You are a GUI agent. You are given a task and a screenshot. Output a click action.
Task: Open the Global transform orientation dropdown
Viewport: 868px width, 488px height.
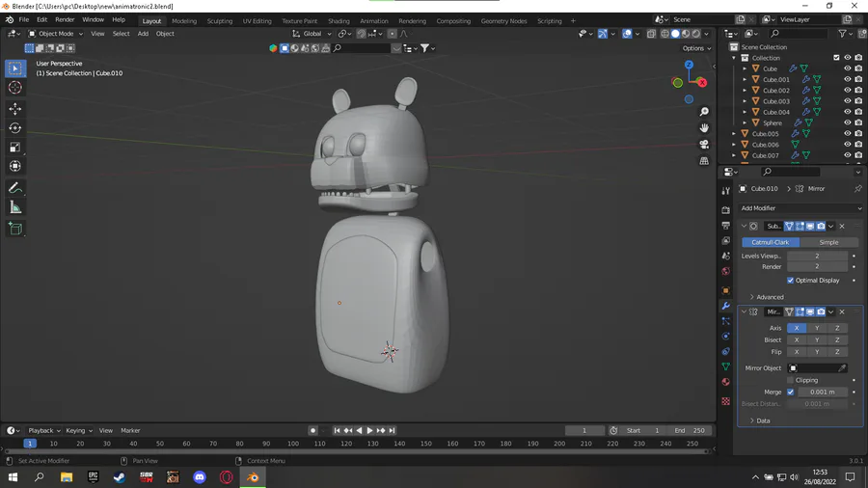pyautogui.click(x=312, y=34)
